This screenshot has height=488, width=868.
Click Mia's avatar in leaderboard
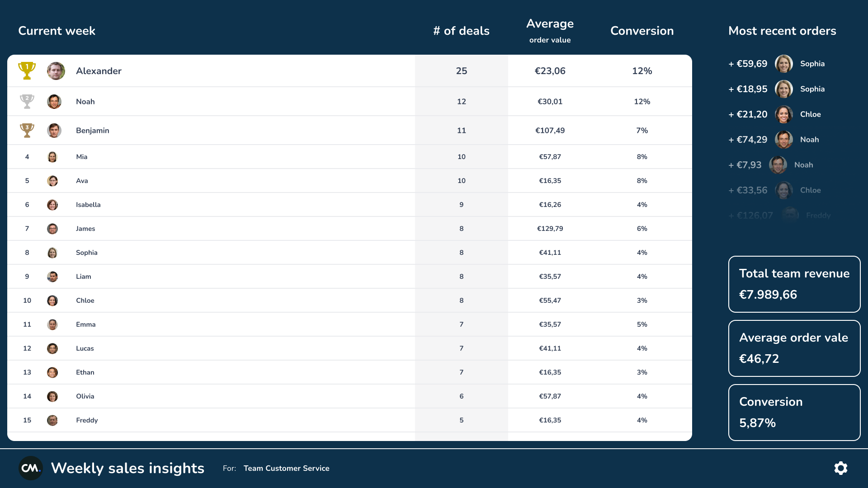click(52, 157)
